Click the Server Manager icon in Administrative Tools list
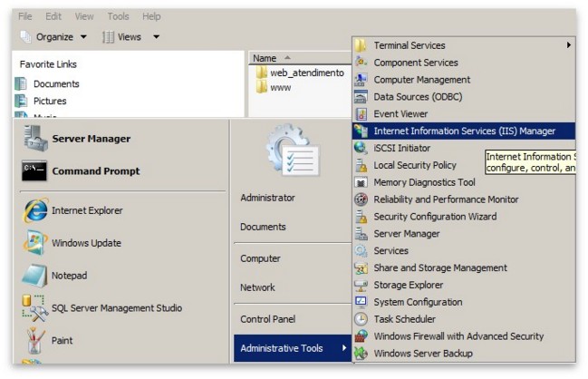588x379 pixels. [x=361, y=234]
